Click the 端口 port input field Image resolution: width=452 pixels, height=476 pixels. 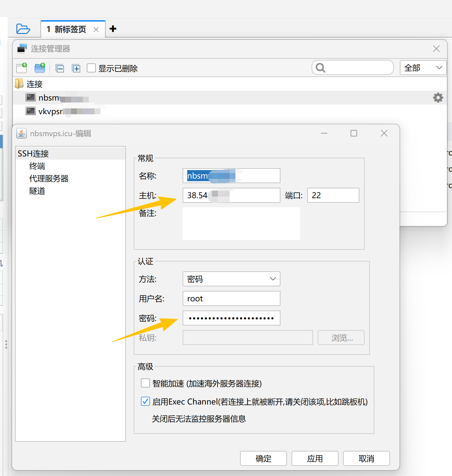(333, 195)
